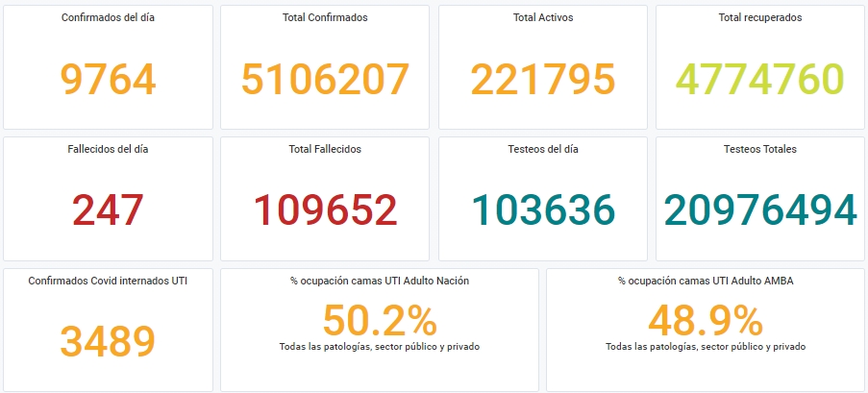This screenshot has height=393, width=868.
Task: Click the Confirmados del día value 9764
Action: (108, 80)
